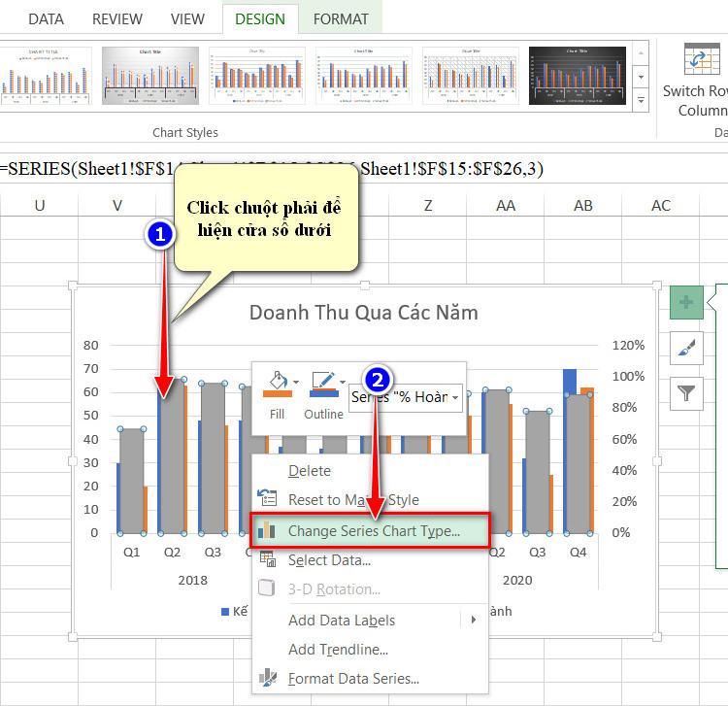Click the SERIES formula in the formula bar

pos(272,169)
